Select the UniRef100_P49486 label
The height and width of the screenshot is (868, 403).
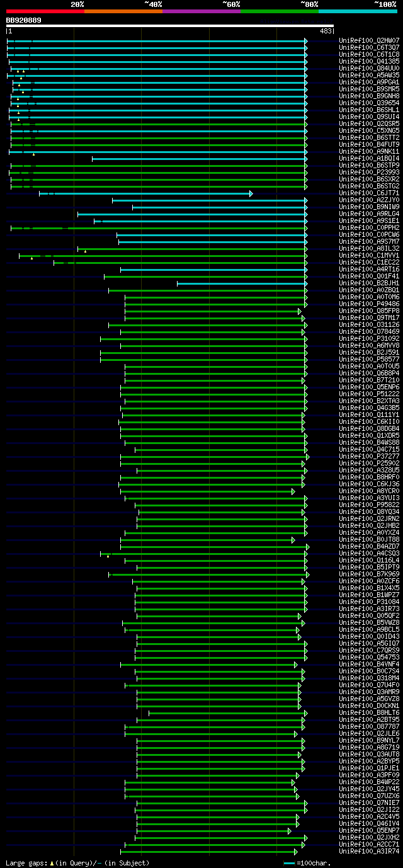click(x=369, y=304)
